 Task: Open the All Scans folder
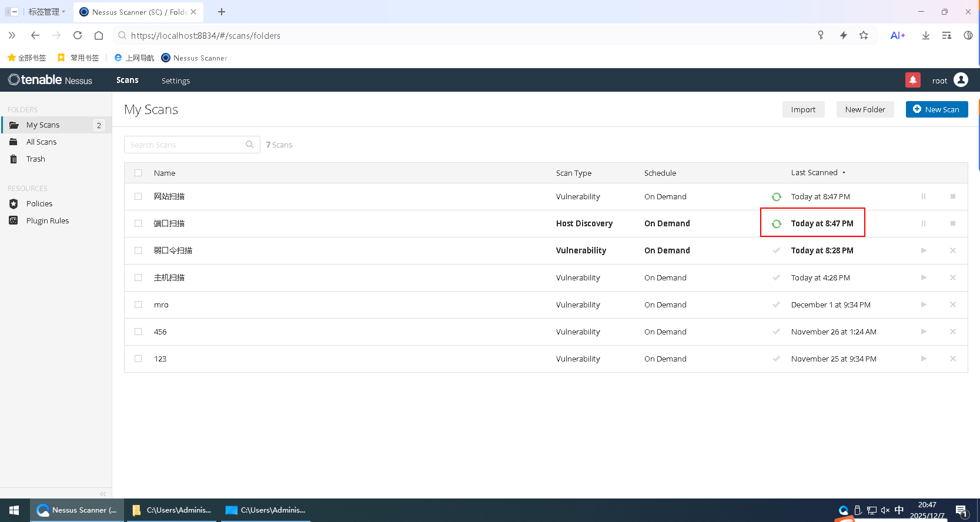click(41, 142)
